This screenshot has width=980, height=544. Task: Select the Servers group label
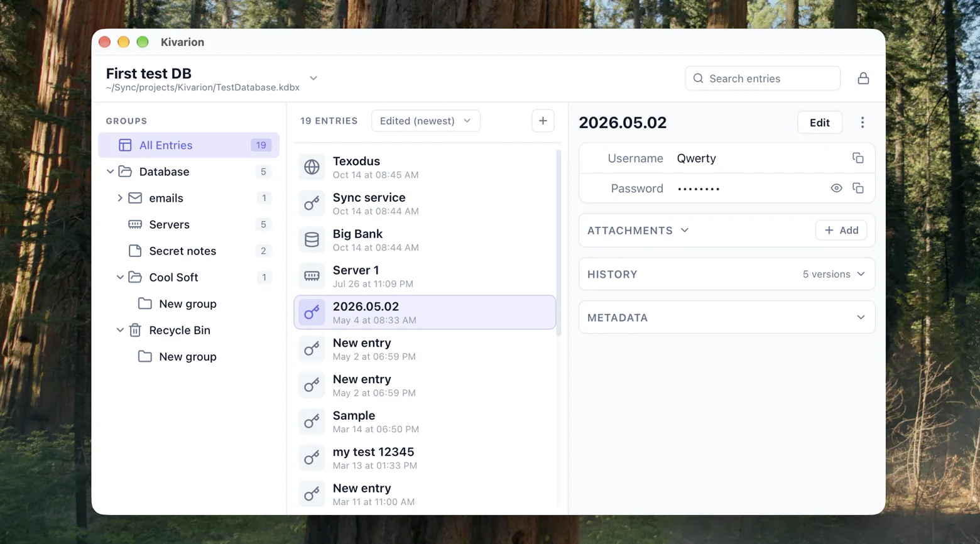pos(169,224)
